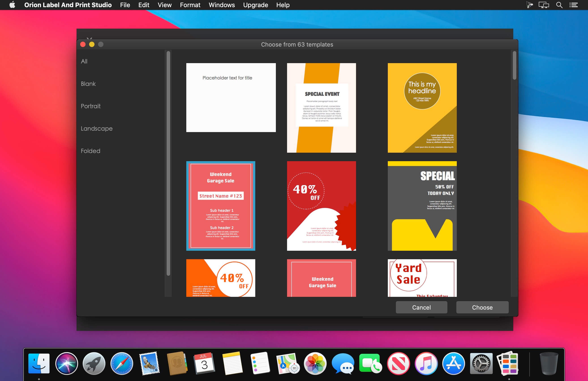
Task: Select the Special Event orange template
Action: tap(321, 108)
